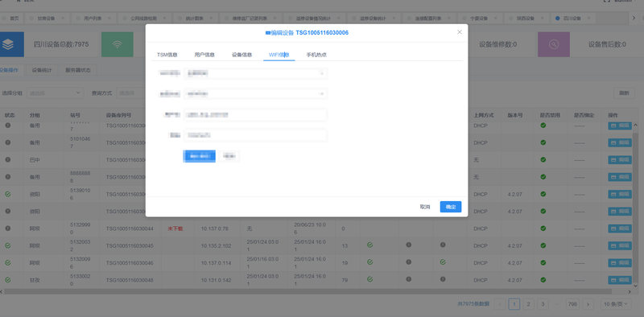
Task: Close the 甘肃设备 page tab
Action: 63,18
